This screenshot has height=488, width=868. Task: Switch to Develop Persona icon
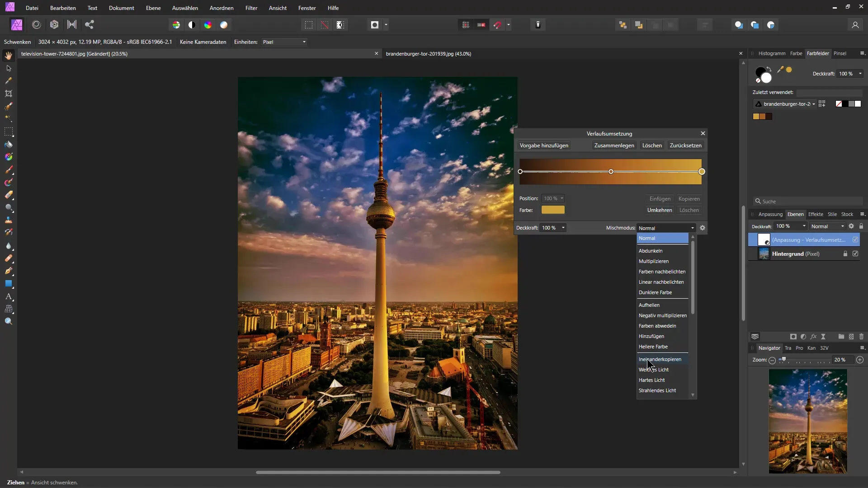pos(54,25)
